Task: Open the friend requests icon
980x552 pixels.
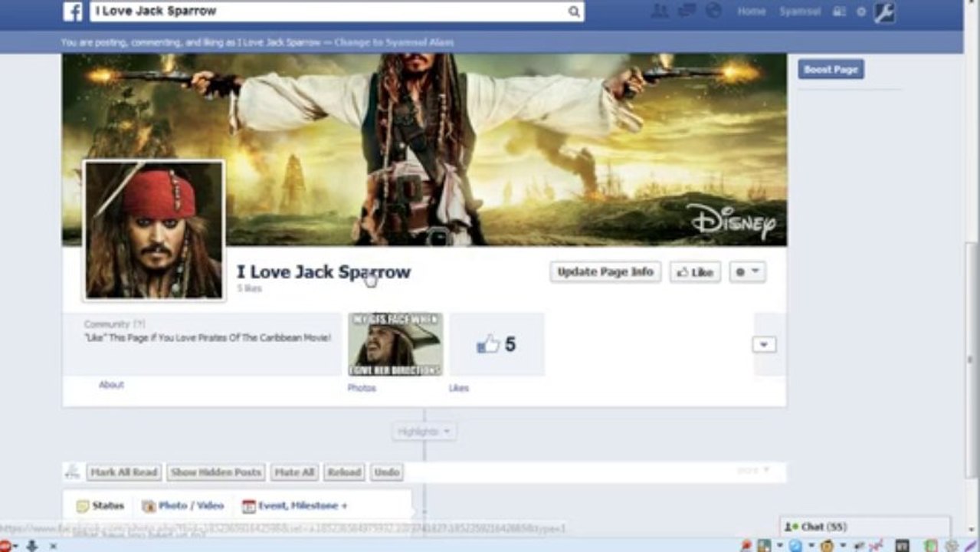Action: (x=659, y=11)
